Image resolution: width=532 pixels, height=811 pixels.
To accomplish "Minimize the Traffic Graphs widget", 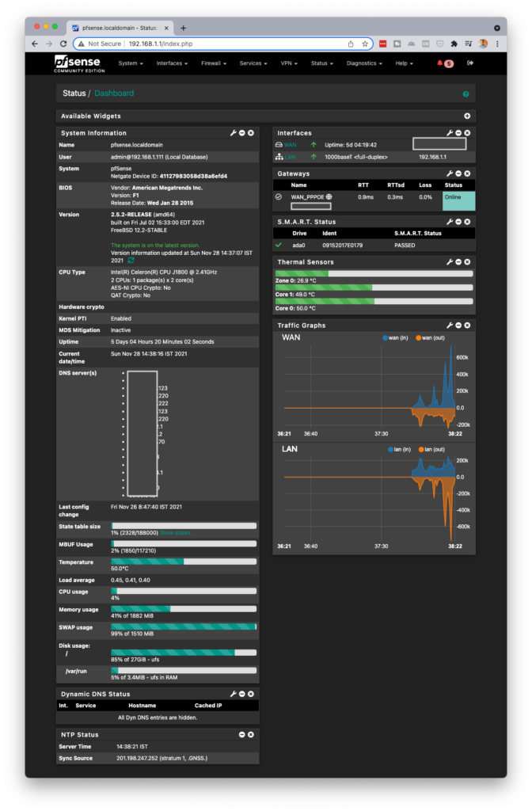I will pyautogui.click(x=458, y=326).
